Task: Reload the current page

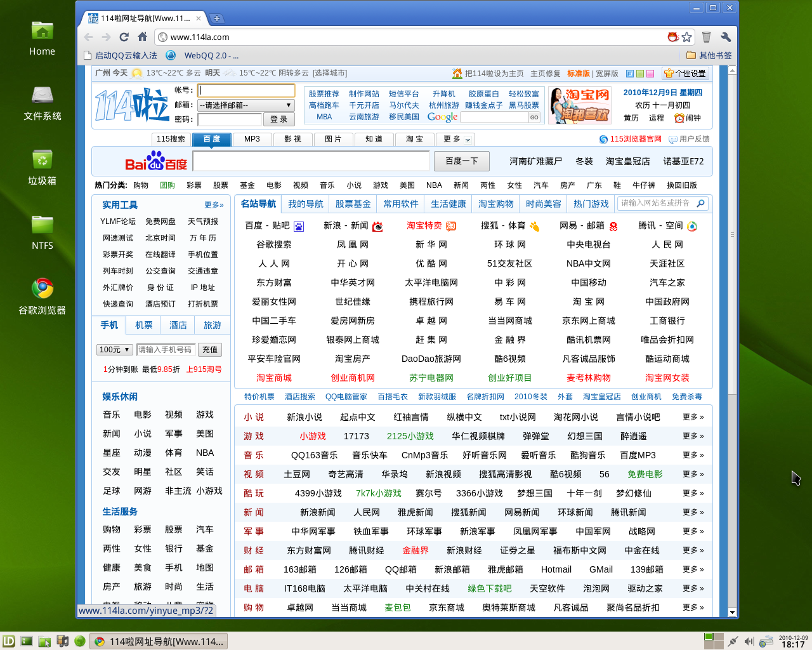Action: [124, 37]
